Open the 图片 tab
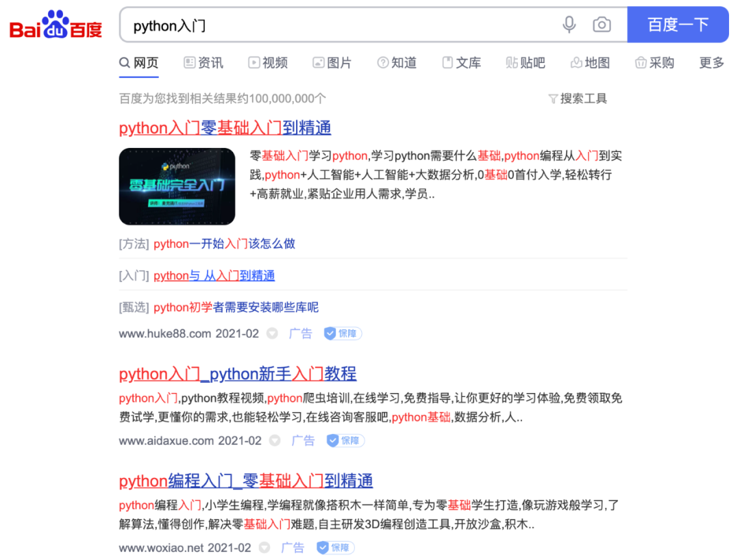This screenshot has height=560, width=740. pyautogui.click(x=332, y=63)
